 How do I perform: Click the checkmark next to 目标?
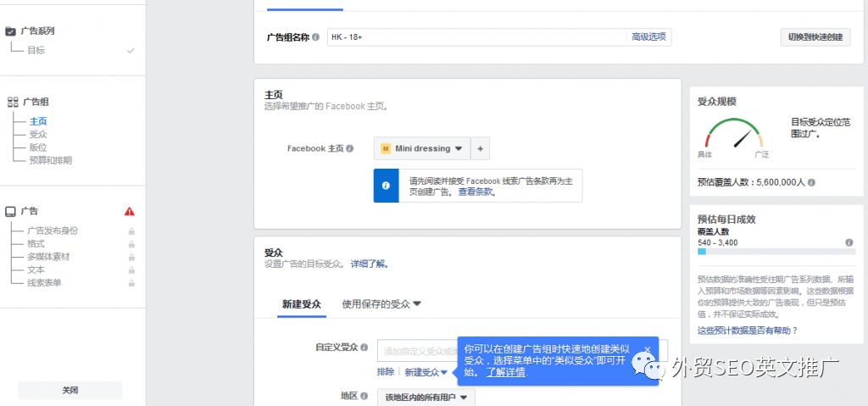[x=131, y=50]
